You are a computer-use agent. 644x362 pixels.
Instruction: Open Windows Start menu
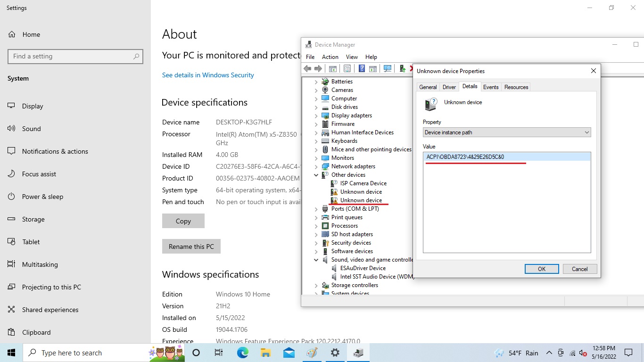pyautogui.click(x=11, y=353)
